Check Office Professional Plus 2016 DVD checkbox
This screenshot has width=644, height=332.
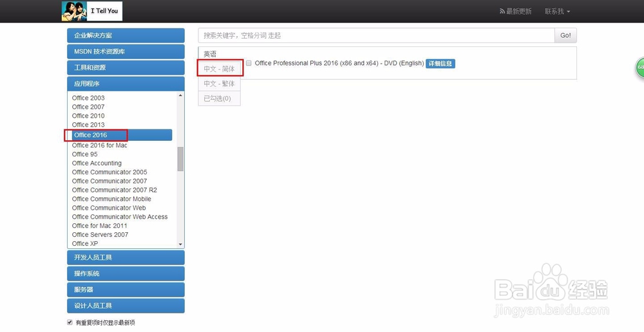pyautogui.click(x=249, y=63)
